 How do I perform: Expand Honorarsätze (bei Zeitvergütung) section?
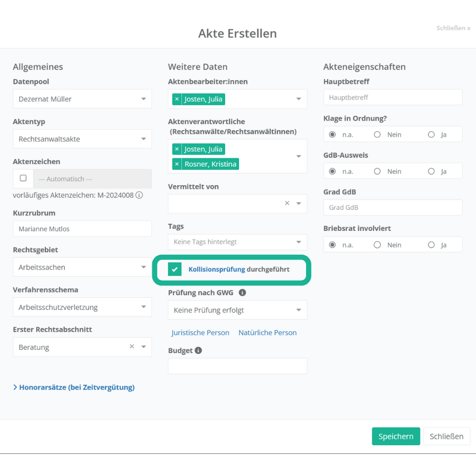[x=74, y=387]
